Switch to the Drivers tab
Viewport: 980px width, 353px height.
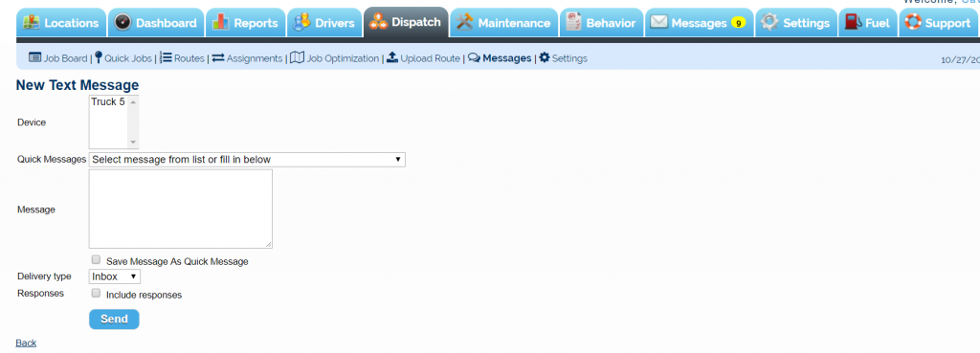point(324,23)
